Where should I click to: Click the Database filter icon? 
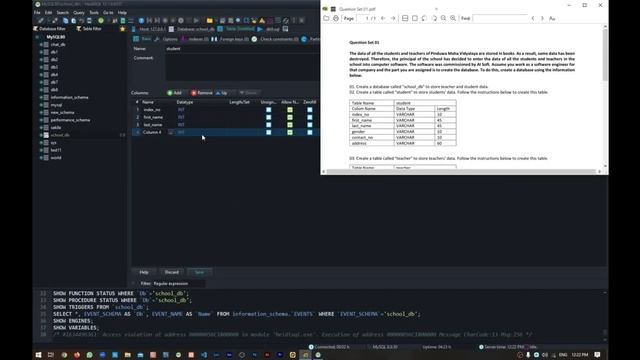(36, 29)
